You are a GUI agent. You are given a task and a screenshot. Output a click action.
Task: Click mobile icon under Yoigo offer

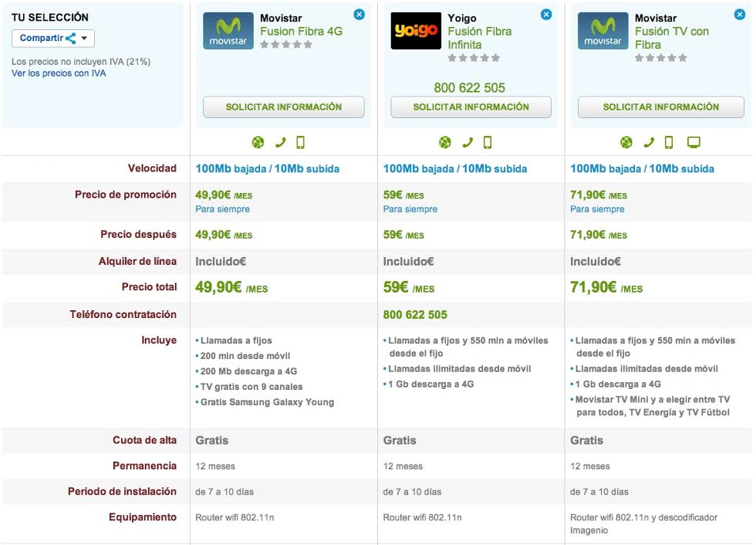488,142
